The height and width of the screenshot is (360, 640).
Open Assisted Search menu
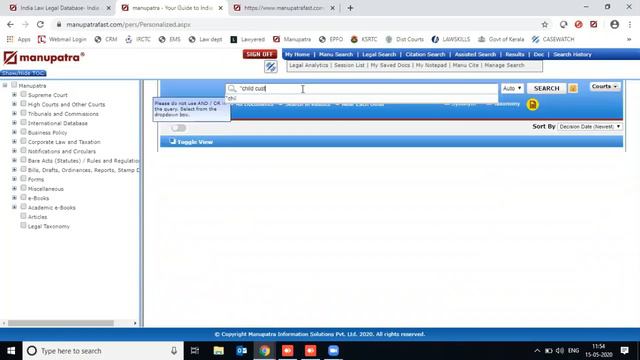point(475,54)
